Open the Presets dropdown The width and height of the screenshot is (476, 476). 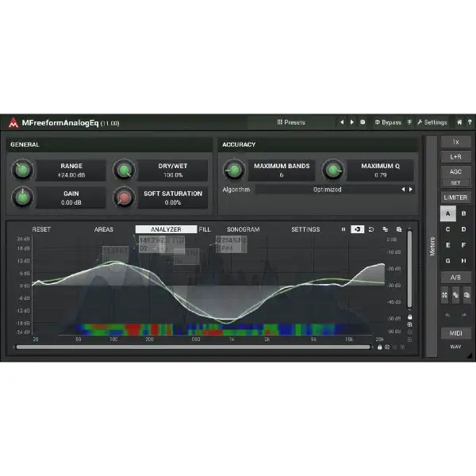(291, 122)
